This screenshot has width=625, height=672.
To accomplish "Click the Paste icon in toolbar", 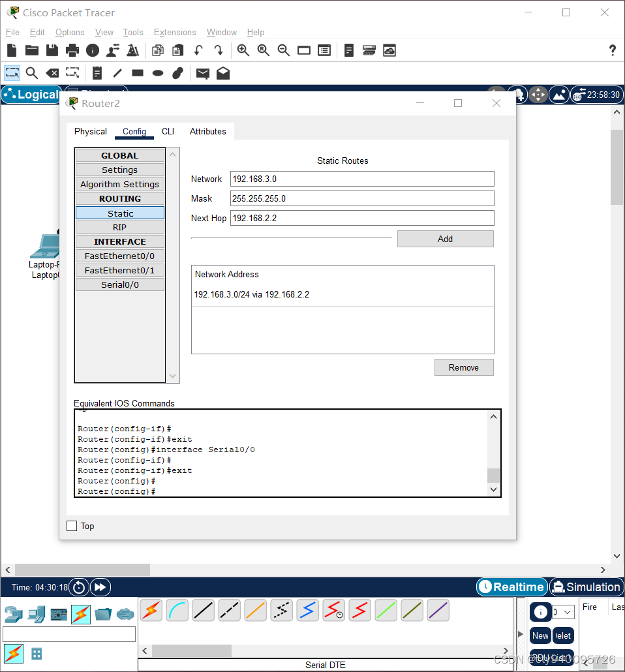I will pos(178,51).
